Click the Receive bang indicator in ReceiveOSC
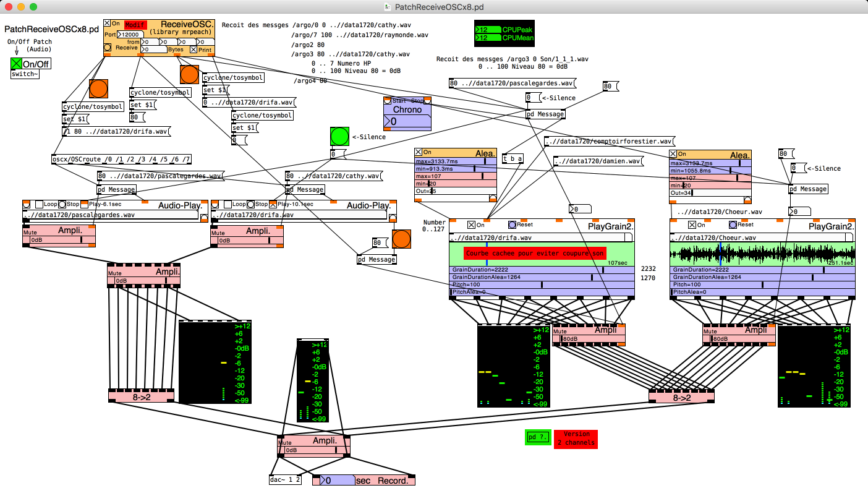Viewport: 868px width, 501px height. pyautogui.click(x=107, y=47)
